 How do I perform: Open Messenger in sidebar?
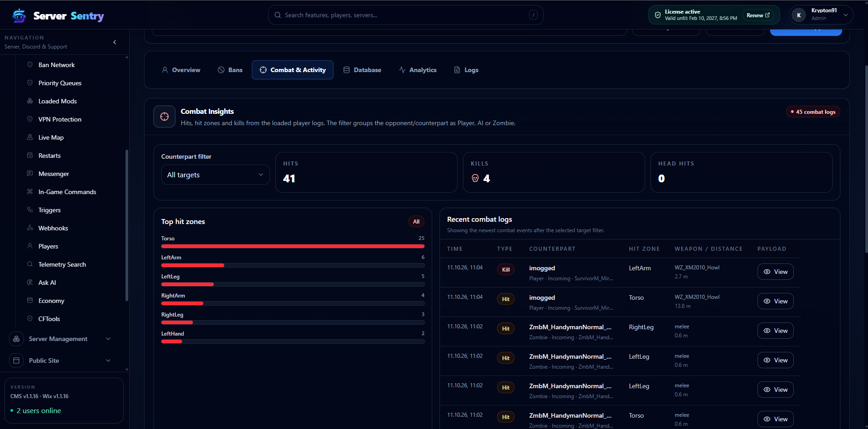[53, 174]
